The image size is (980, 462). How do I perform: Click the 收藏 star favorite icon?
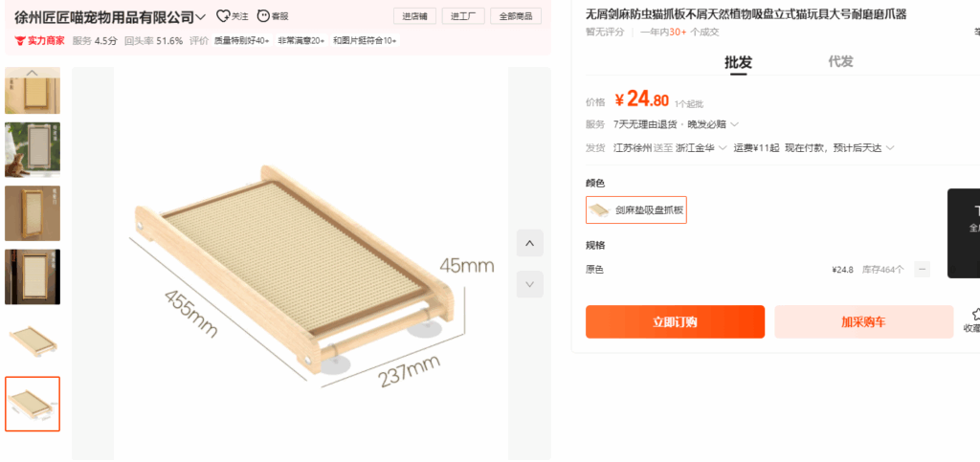[x=973, y=314]
